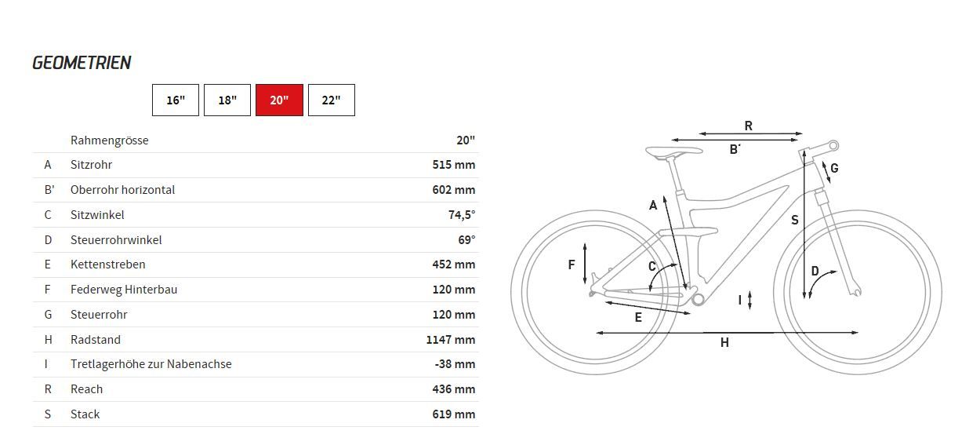Select the Oberrohr horizontal row
This screenshot has width=980, height=445.
click(x=122, y=190)
